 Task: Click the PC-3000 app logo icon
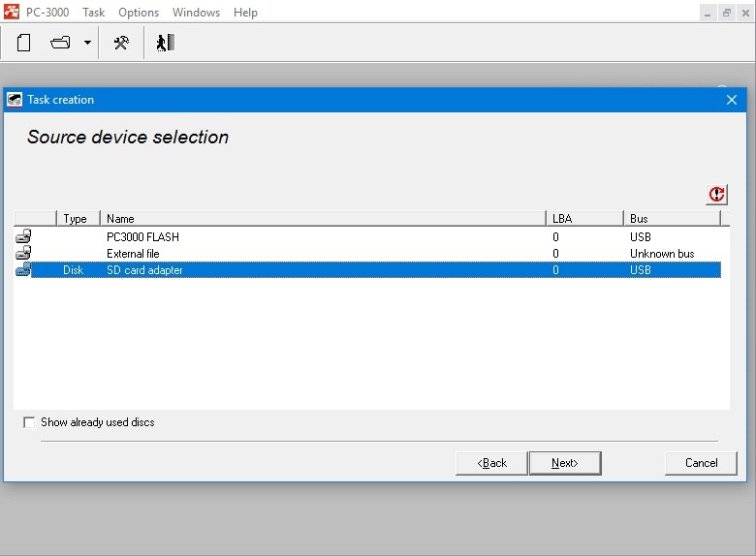click(x=12, y=12)
